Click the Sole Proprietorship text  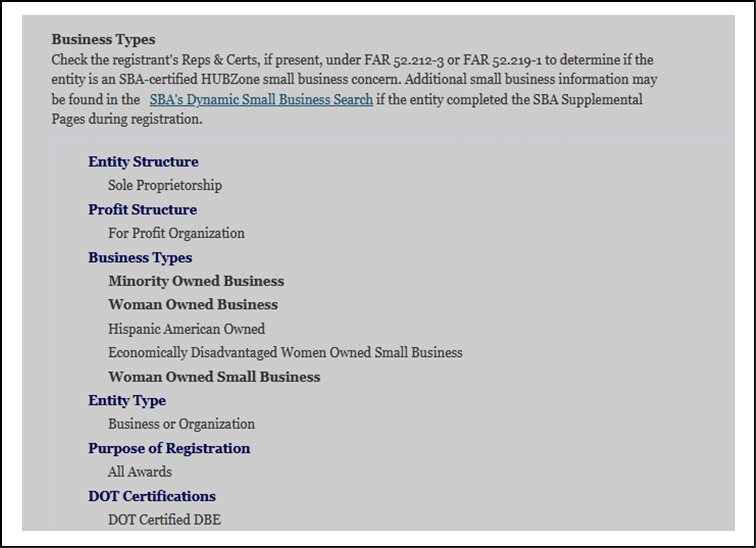point(165,185)
